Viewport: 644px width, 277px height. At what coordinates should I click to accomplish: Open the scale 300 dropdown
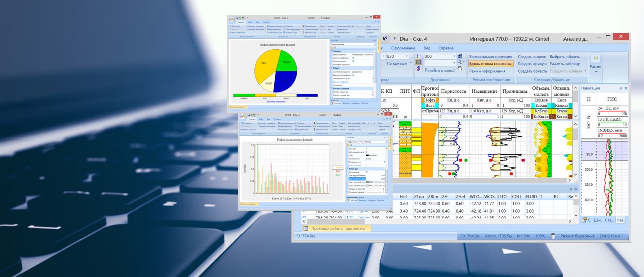click(454, 57)
